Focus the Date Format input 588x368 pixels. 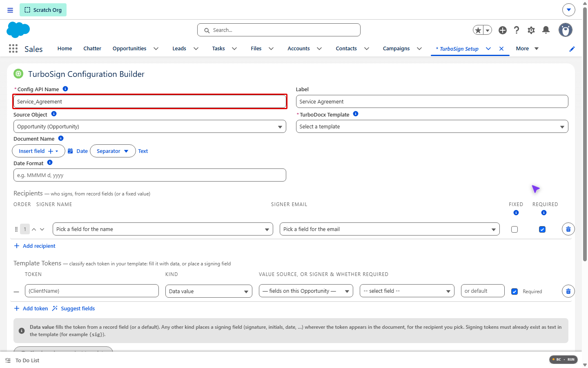[x=150, y=175]
